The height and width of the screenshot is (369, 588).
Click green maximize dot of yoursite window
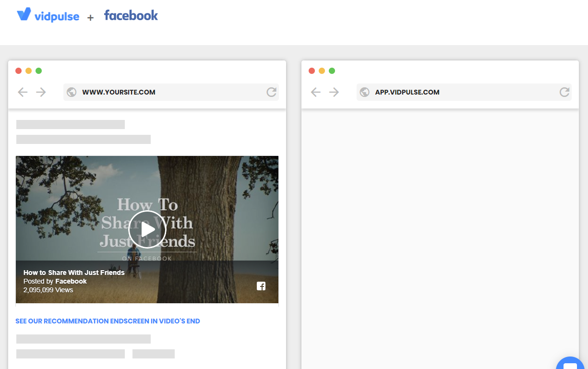click(x=39, y=71)
